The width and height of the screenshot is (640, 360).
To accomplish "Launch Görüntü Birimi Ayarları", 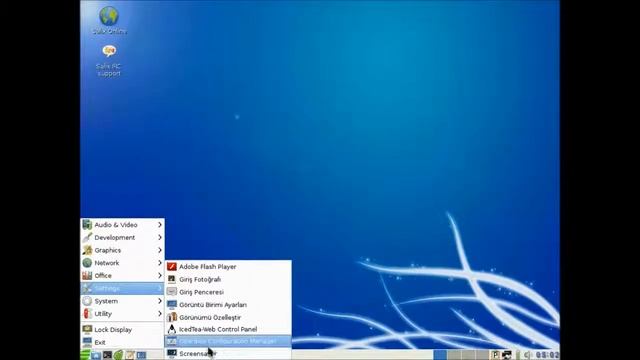I will [228, 304].
